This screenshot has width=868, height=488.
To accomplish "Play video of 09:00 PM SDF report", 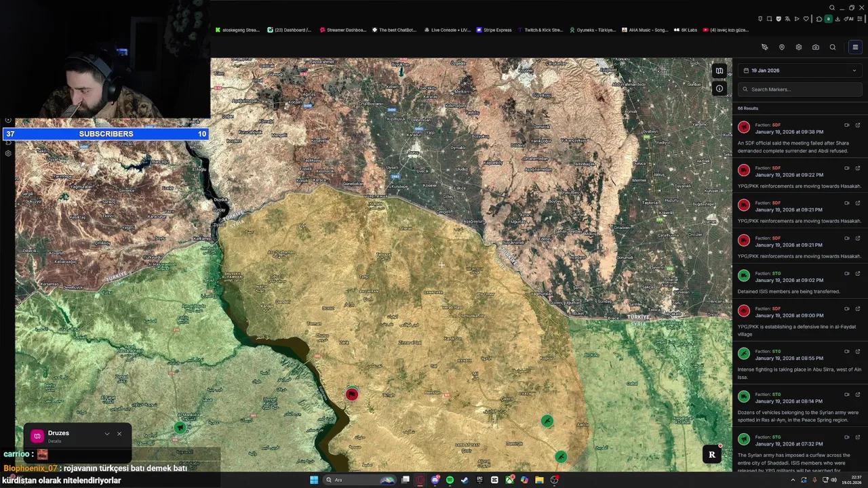I will click(x=847, y=308).
